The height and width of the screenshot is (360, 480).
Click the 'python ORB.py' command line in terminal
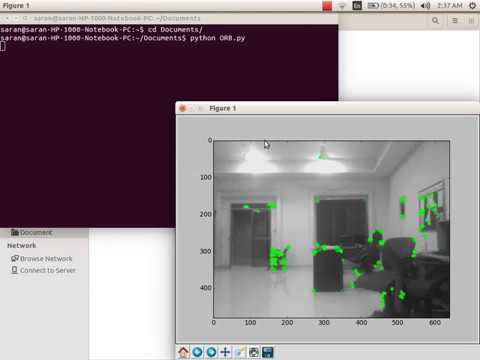(x=123, y=38)
